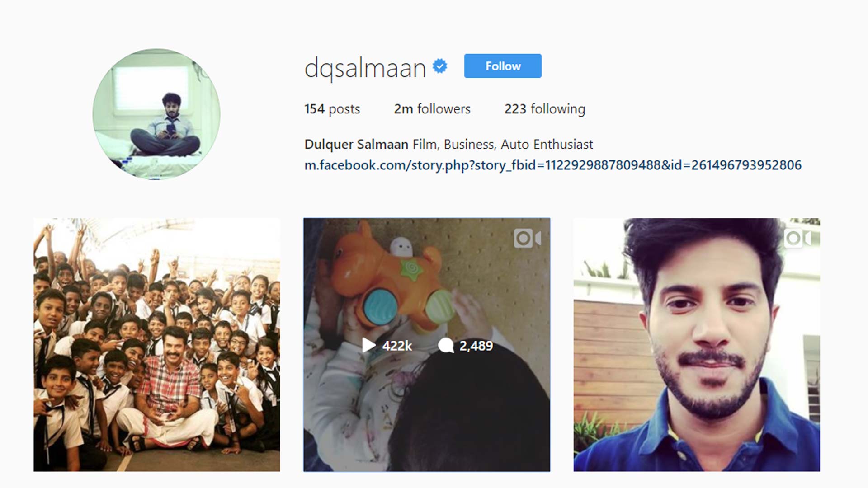Click the video camera icon on the toy post
This screenshot has width=868, height=488.
pos(527,238)
